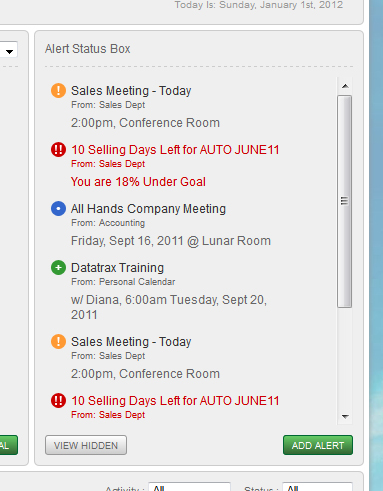Click the first red double-exclamation alert icon
This screenshot has width=383, height=491.
pyautogui.click(x=58, y=149)
